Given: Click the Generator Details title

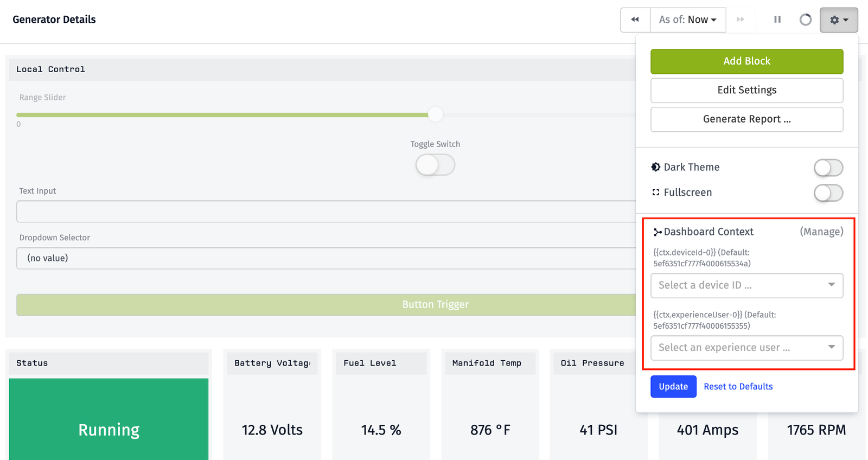Looking at the screenshot, I should [x=54, y=20].
